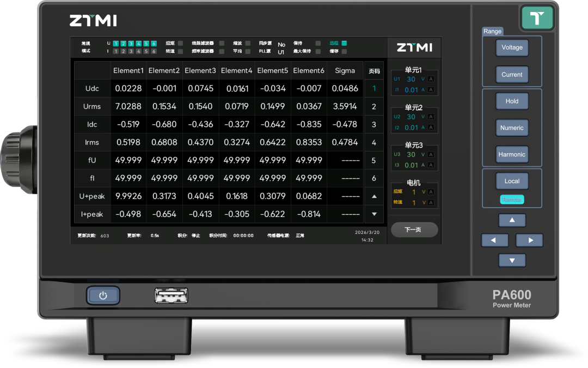The width and height of the screenshot is (588, 368).
Task: Open the Numeric display mode
Action: point(512,128)
